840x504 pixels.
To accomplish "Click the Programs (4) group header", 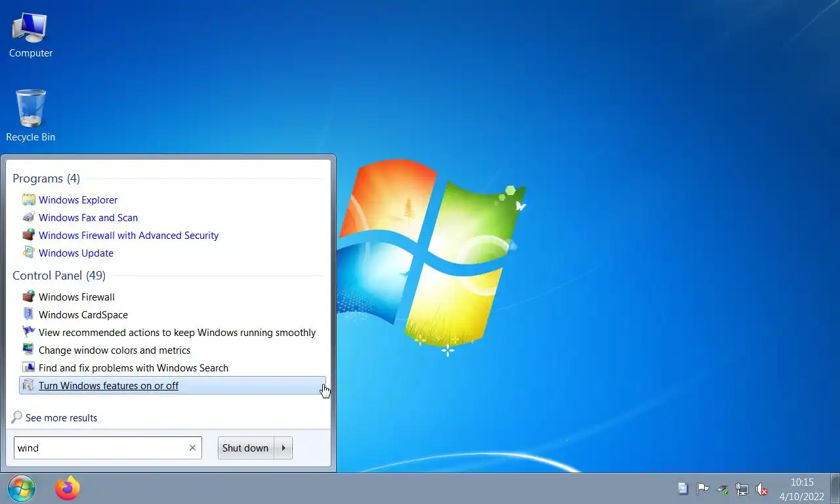I will coord(47,178).
